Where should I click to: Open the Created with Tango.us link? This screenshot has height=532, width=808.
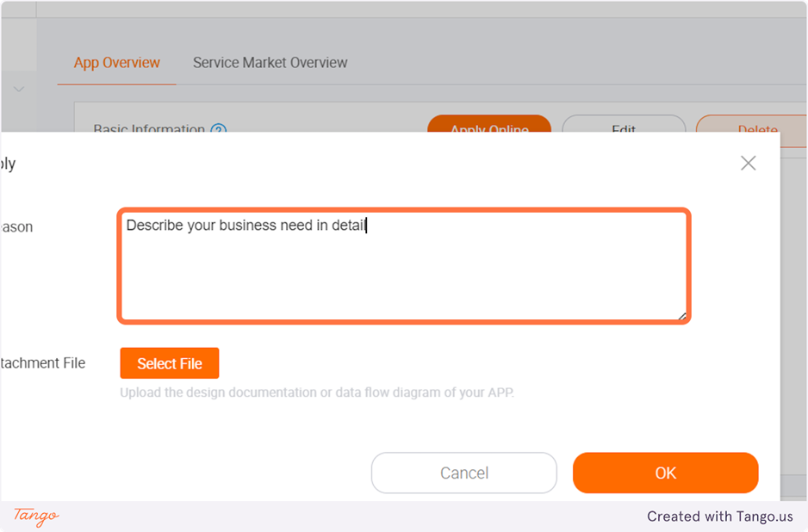point(720,517)
